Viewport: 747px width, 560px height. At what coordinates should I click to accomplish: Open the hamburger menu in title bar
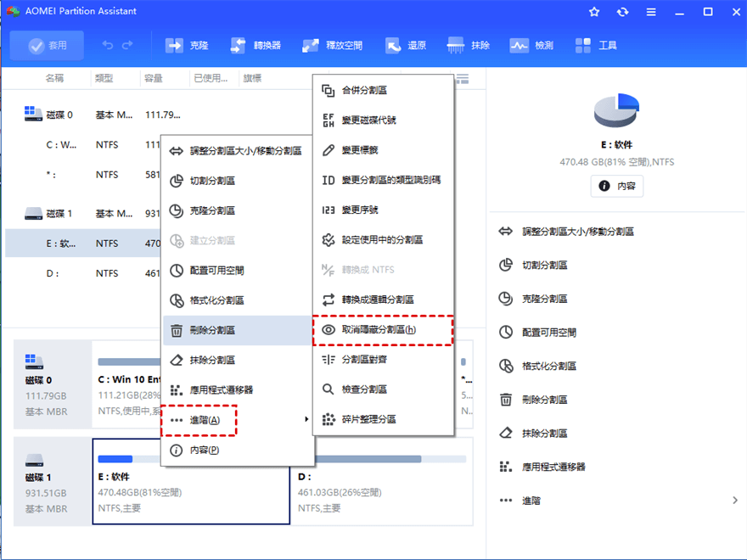650,12
